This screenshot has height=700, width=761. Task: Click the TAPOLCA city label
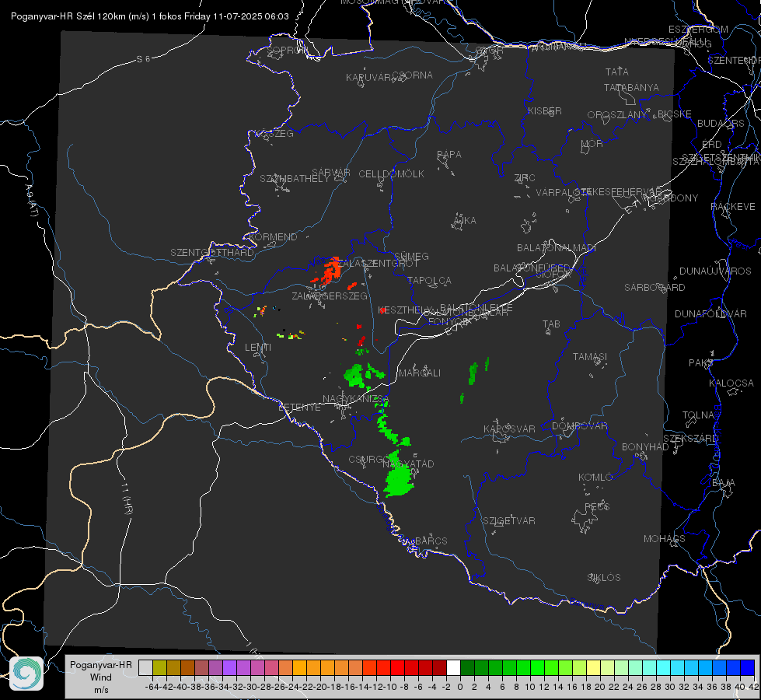(429, 280)
